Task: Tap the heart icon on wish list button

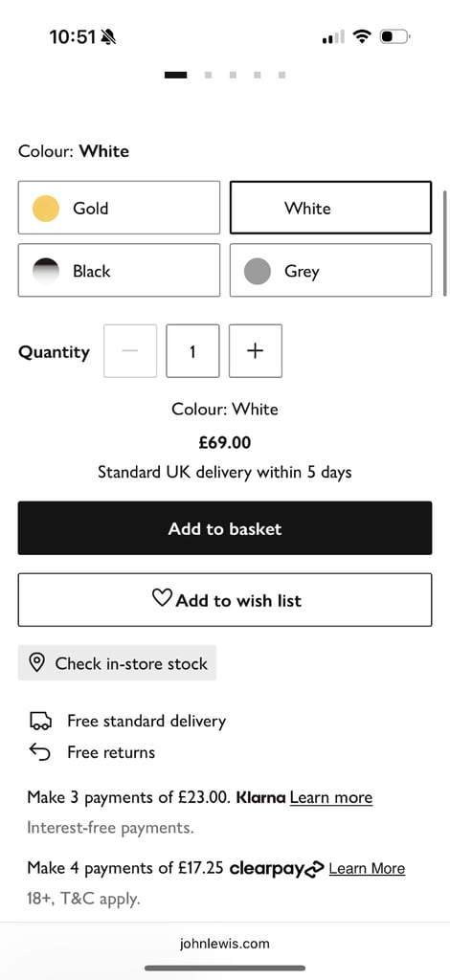Action: point(162,598)
